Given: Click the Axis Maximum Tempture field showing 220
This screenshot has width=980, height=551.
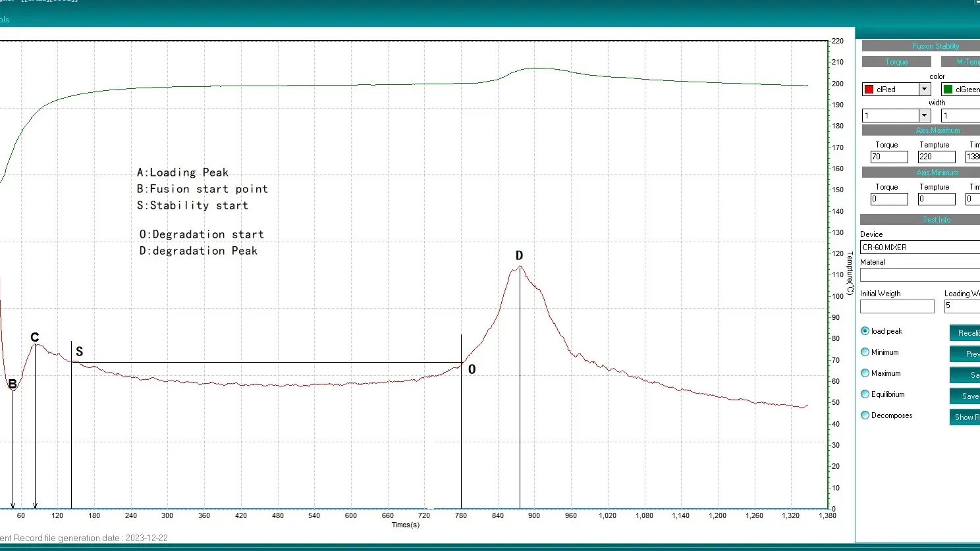Looking at the screenshot, I should tap(936, 157).
